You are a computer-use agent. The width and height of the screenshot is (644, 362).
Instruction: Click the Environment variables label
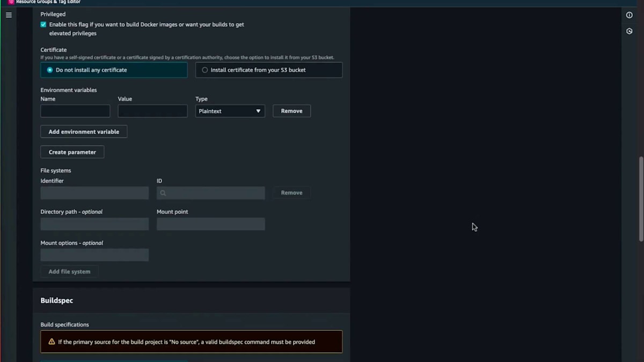[x=69, y=90]
